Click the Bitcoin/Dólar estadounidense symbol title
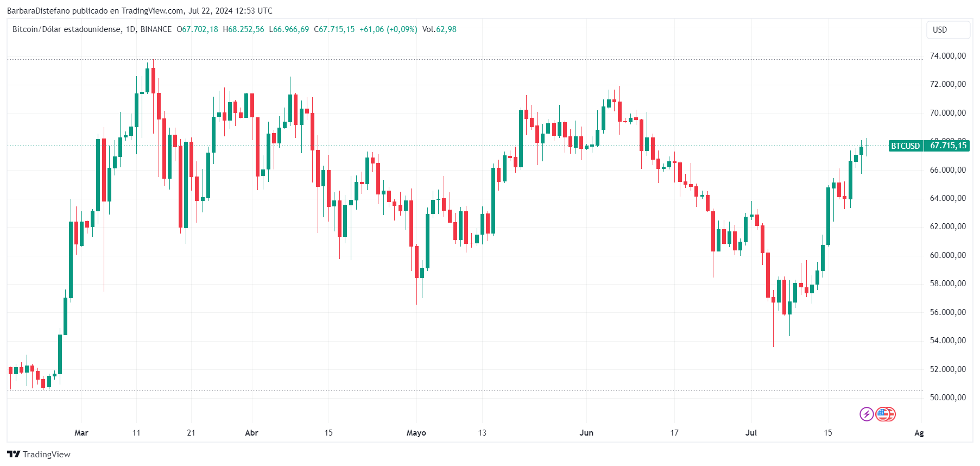The width and height of the screenshot is (980, 466). 66,29
